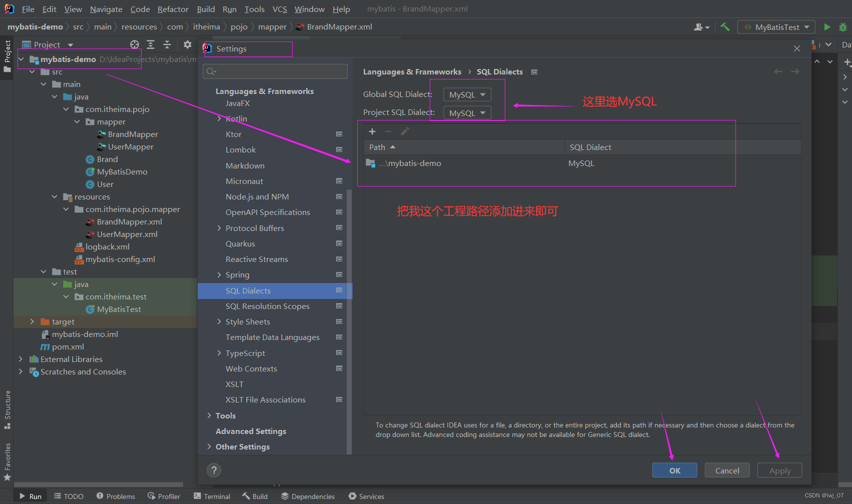Expand Tools settings section
Screen dimensions: 852x504
click(x=209, y=415)
